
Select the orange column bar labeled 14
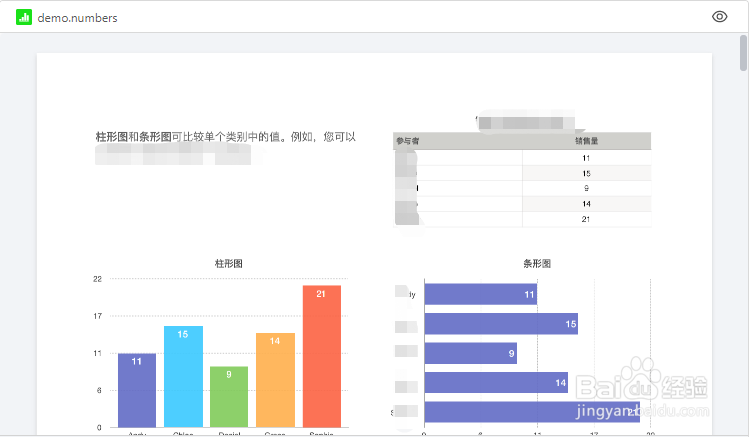pyautogui.click(x=275, y=379)
